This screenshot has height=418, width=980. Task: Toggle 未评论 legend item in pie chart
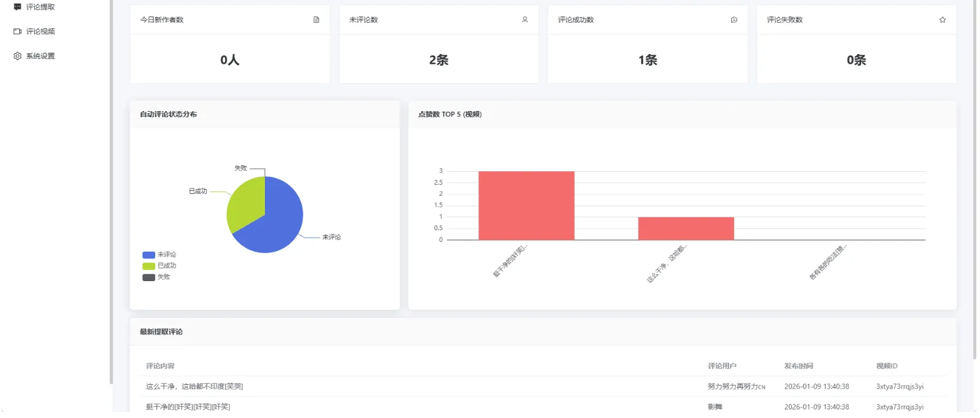pyautogui.click(x=159, y=255)
